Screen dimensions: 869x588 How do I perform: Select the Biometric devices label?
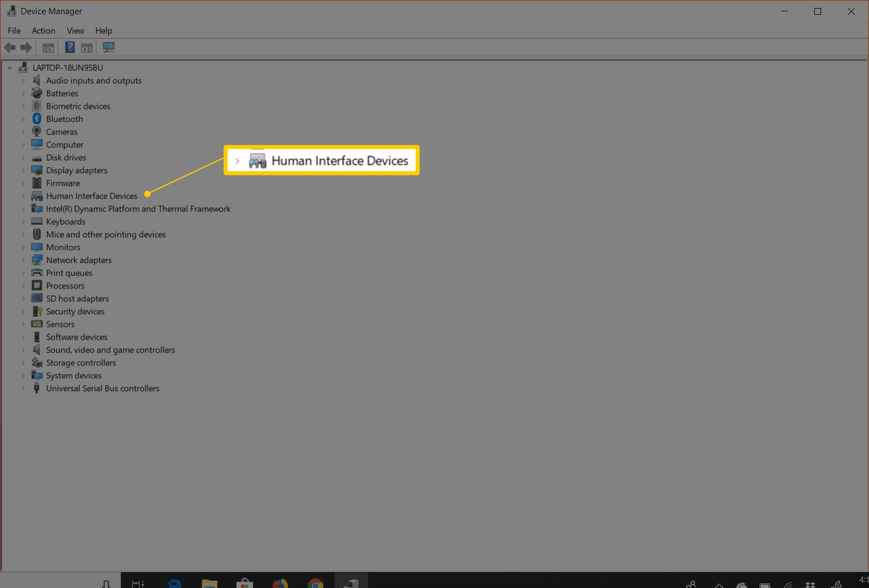pos(78,106)
